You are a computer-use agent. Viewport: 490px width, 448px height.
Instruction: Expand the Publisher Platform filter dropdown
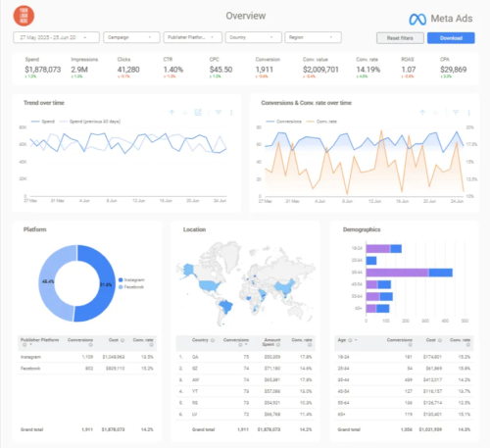193,37
